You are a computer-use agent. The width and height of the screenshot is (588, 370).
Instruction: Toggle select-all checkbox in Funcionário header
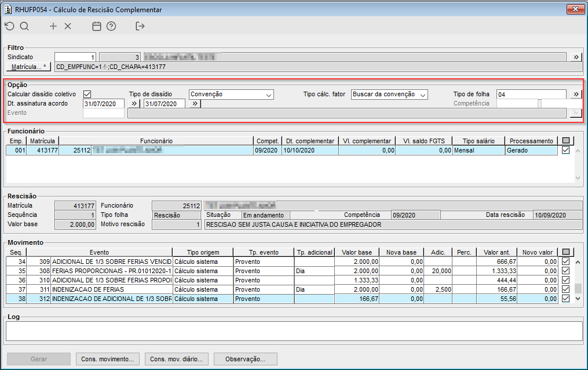click(x=566, y=141)
